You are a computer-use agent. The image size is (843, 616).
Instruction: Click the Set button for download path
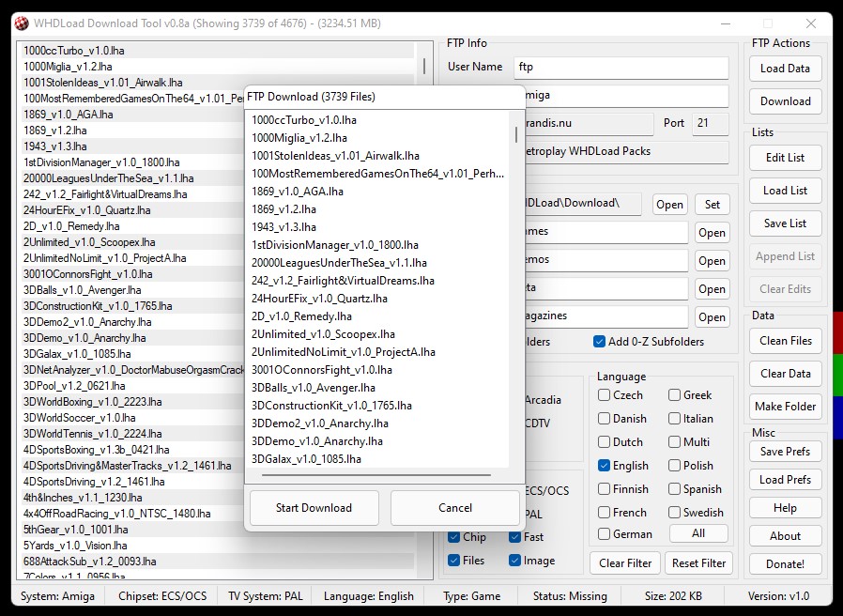tap(713, 205)
